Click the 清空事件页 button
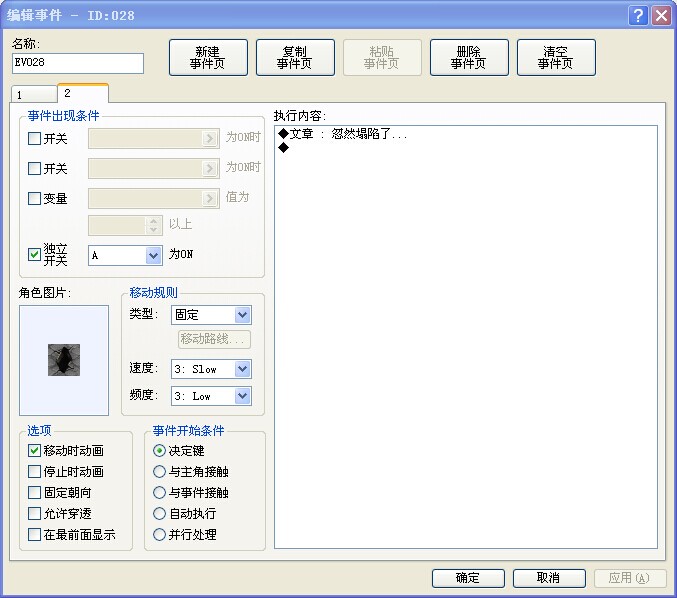This screenshot has width=677, height=598. pos(556,57)
